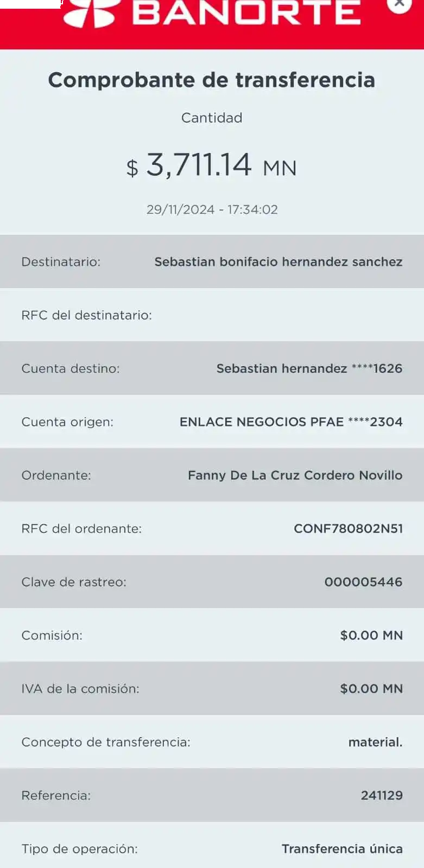424x868 pixels.
Task: Click the RFC del destinatario row label
Action: [86, 315]
